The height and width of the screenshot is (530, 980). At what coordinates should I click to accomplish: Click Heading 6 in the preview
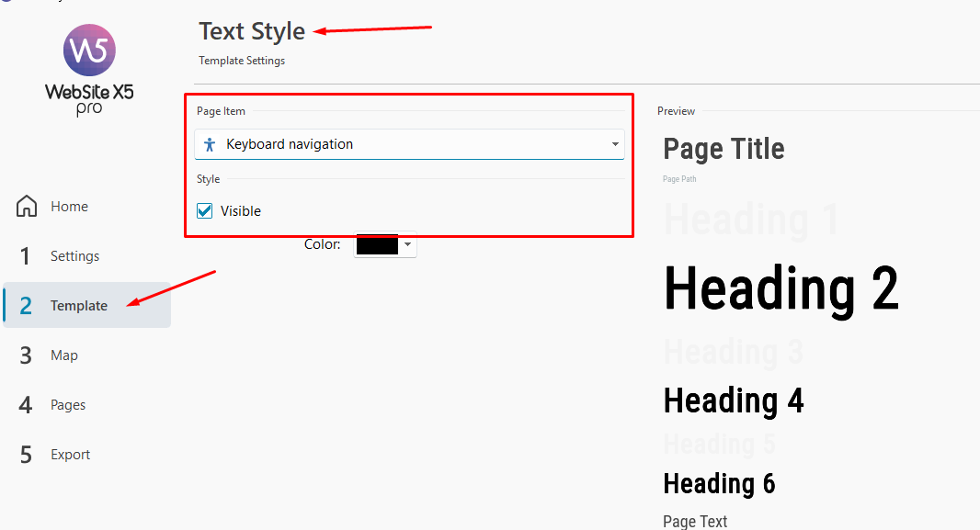coord(720,484)
